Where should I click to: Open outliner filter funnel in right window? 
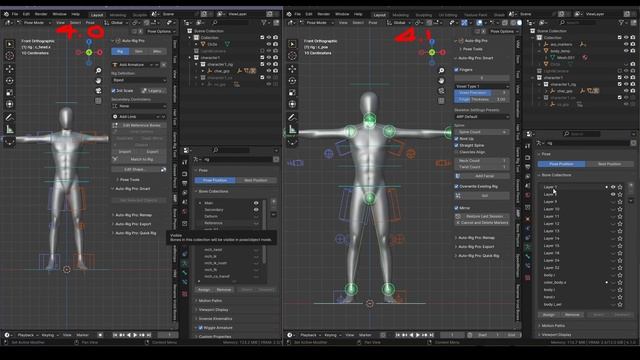(622, 23)
